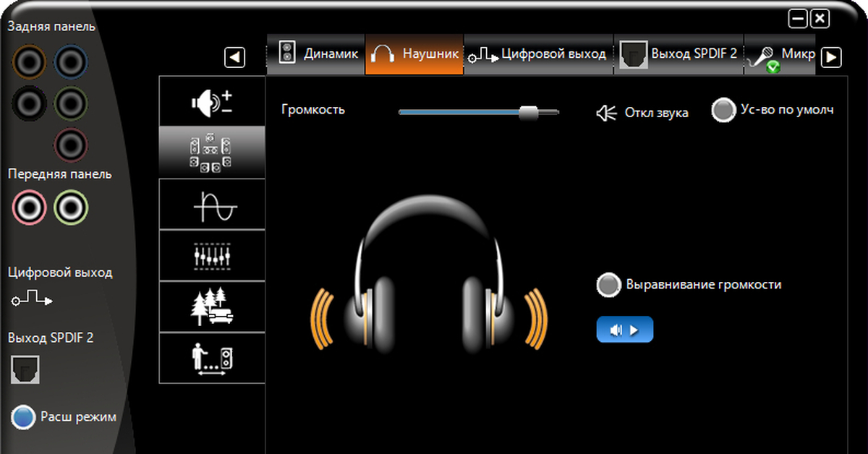Click the Задняя панель label
The image size is (868, 454).
pos(51,27)
